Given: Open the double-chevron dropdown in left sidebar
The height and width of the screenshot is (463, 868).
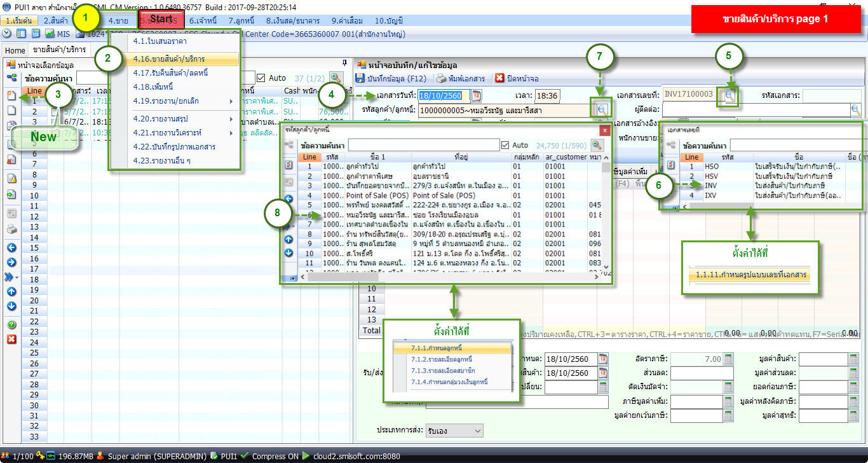Looking at the screenshot, I should coord(11,277).
